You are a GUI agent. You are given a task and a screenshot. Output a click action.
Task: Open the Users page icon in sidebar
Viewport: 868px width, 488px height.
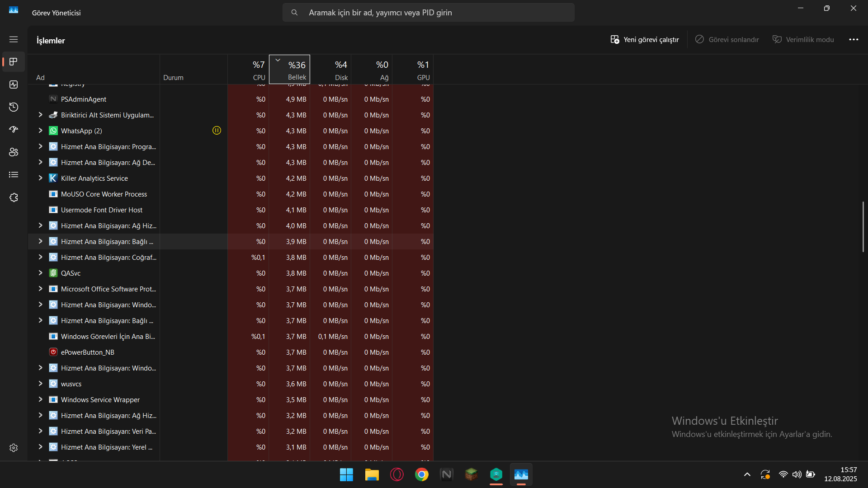14,152
